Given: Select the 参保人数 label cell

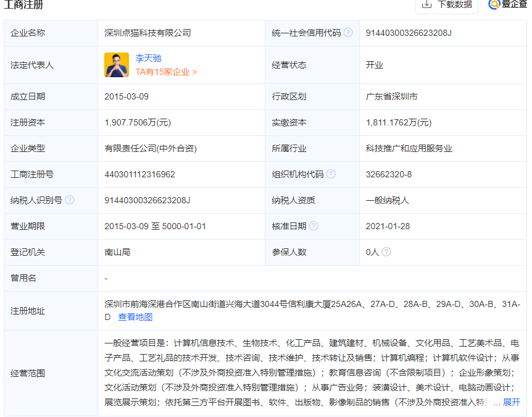Looking at the screenshot, I should click(x=312, y=252).
